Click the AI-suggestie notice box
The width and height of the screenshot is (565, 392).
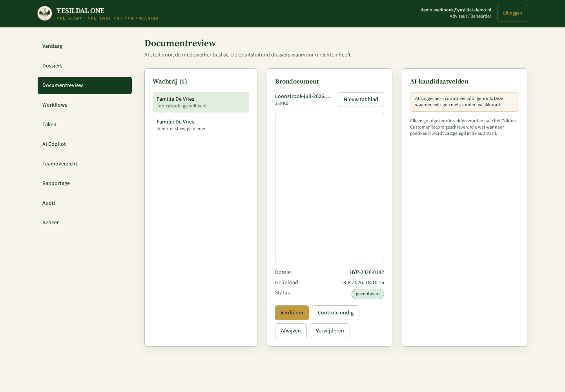pyautogui.click(x=465, y=102)
